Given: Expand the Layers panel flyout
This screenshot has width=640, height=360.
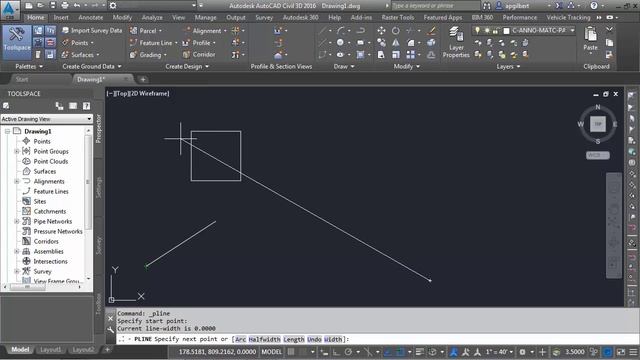Looking at the screenshot, I should (508, 66).
